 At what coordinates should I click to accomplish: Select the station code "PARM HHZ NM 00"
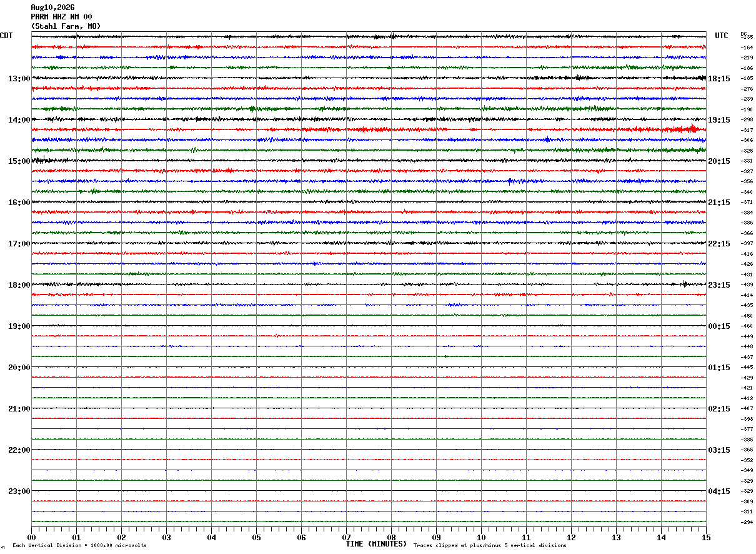[x=61, y=17]
